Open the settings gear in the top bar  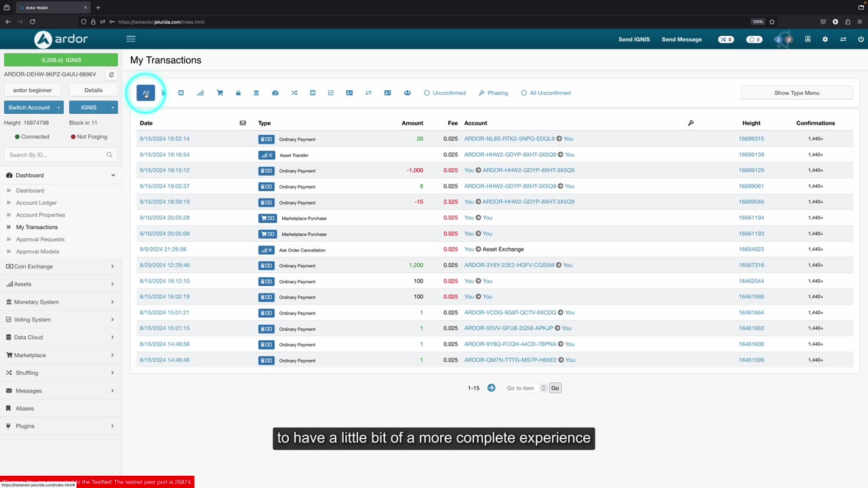tap(825, 39)
